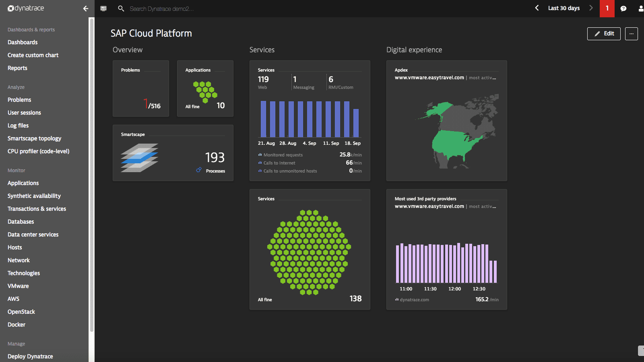
Task: Open the red problems indicator showing 1
Action: pos(607,8)
